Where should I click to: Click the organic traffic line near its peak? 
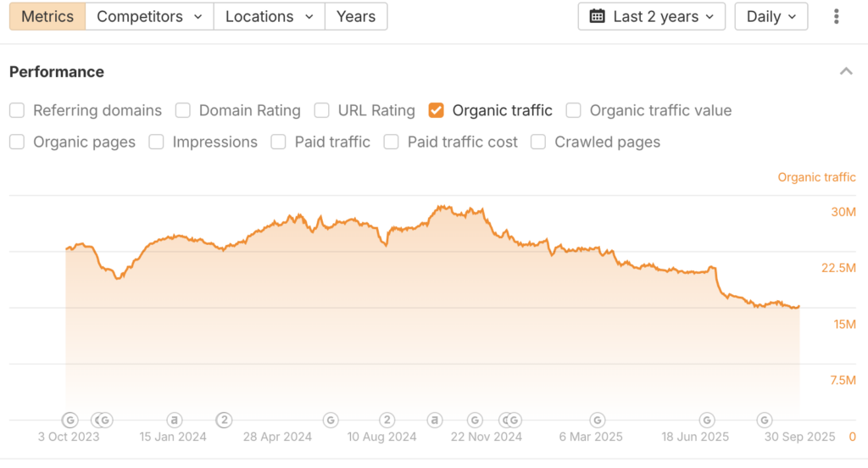pyautogui.click(x=440, y=206)
